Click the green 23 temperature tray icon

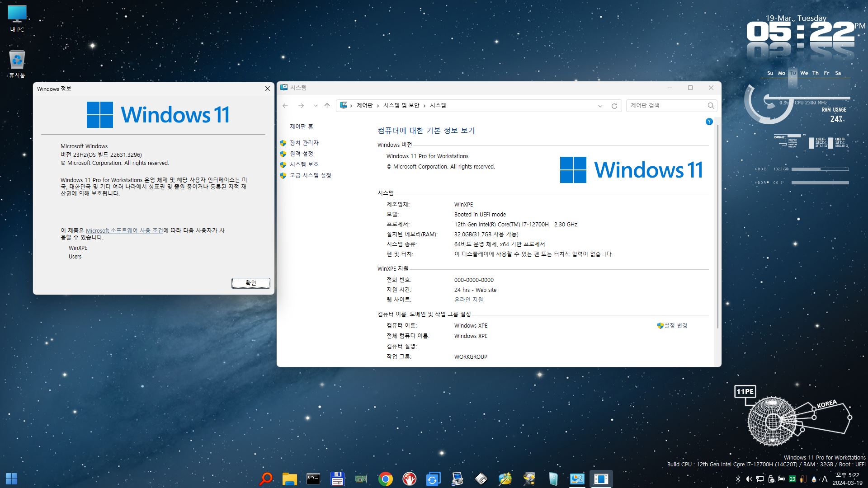point(792,479)
